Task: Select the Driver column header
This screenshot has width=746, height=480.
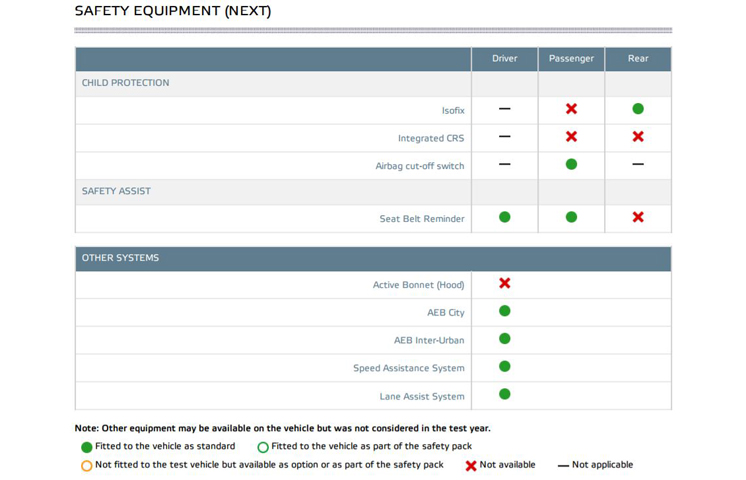Action: (505, 59)
